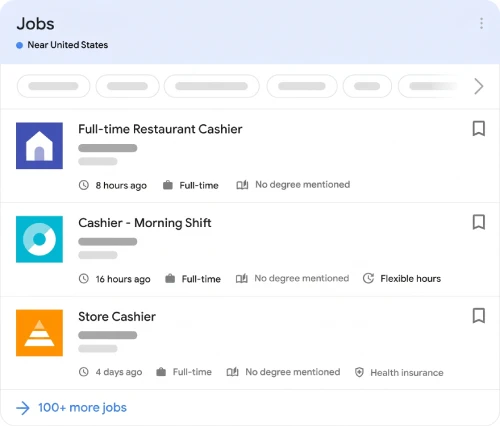Save the Cashier - Morning Shift job
Viewport: 500px width, 426px height.
click(479, 222)
